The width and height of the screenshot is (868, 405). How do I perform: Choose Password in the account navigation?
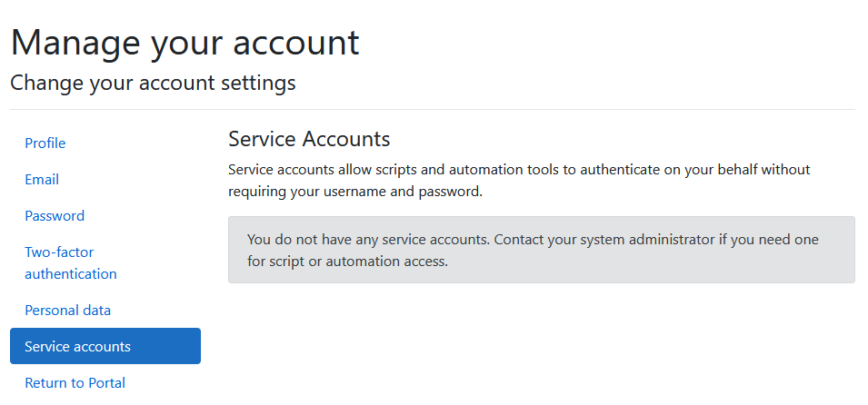coord(55,216)
